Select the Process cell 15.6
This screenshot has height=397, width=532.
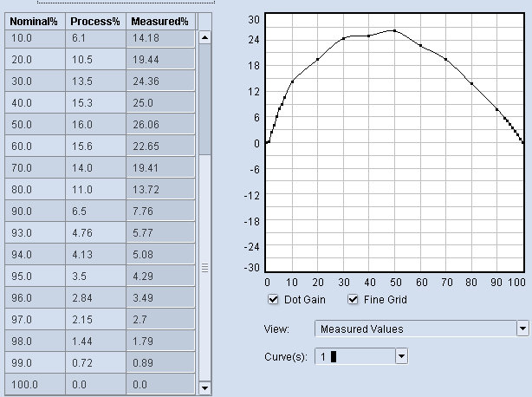pos(95,146)
